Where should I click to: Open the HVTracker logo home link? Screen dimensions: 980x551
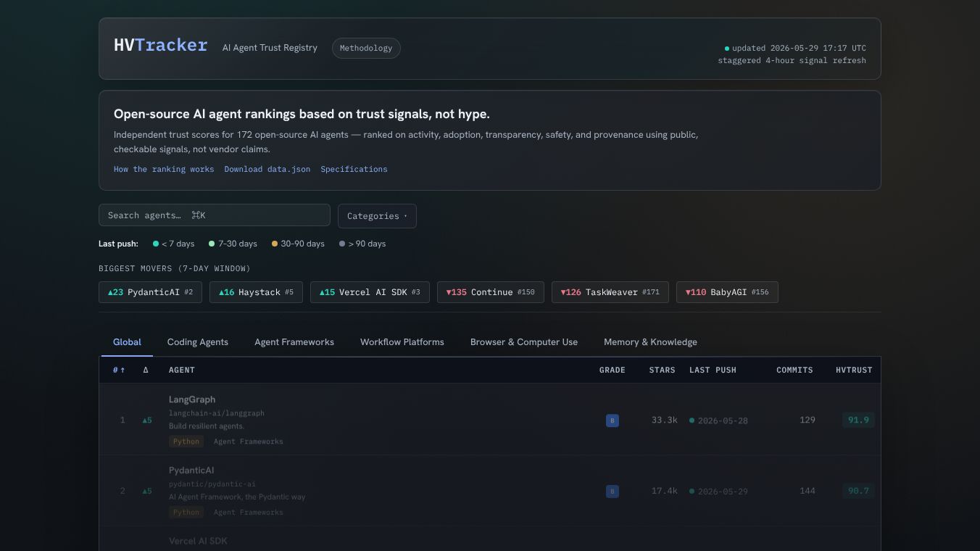[x=160, y=45]
